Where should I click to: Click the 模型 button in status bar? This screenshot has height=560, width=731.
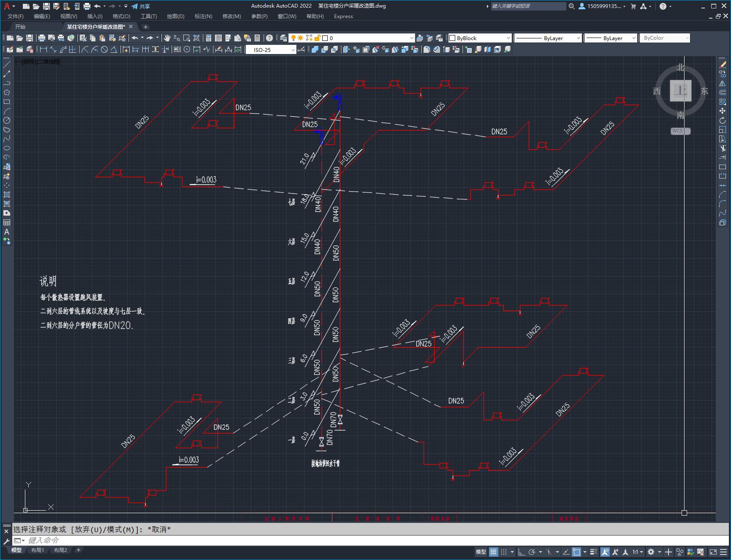pos(481,552)
